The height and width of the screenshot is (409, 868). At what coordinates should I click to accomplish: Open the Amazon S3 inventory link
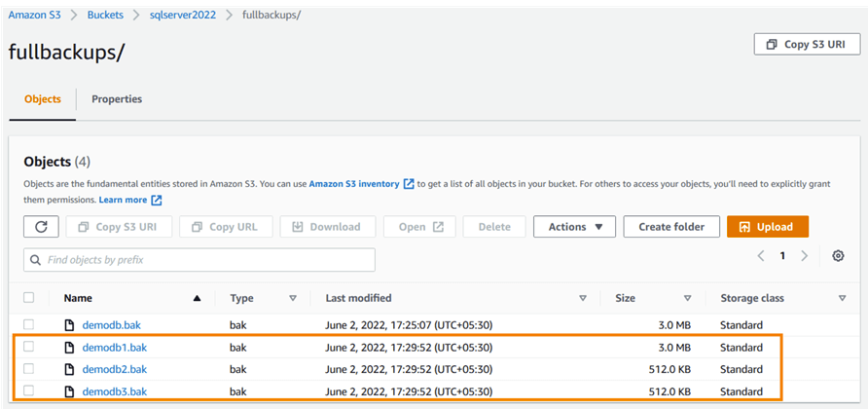click(x=354, y=183)
